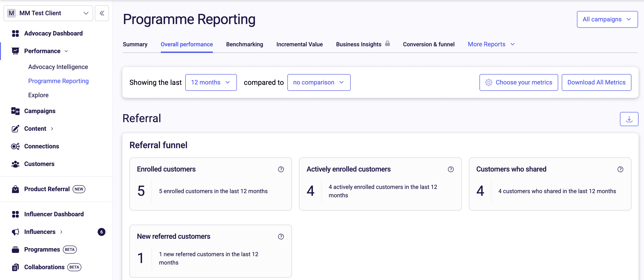Expand the Influencers section chevron
The width and height of the screenshot is (644, 280).
tap(61, 232)
